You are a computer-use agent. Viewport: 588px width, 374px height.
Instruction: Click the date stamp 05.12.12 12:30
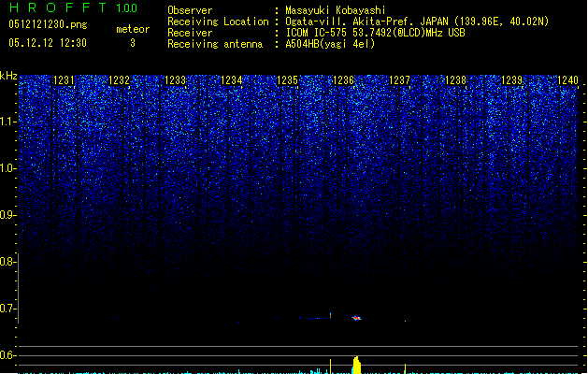click(48, 43)
